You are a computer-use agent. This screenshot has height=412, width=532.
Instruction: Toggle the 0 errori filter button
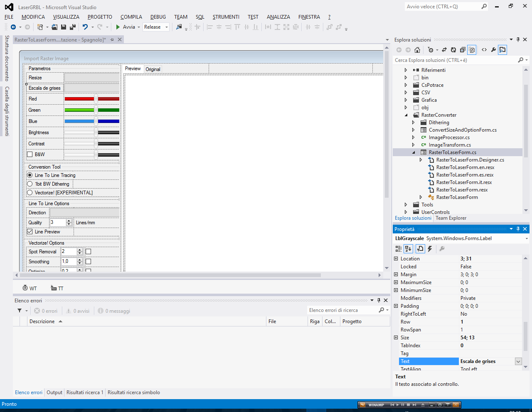coord(46,311)
